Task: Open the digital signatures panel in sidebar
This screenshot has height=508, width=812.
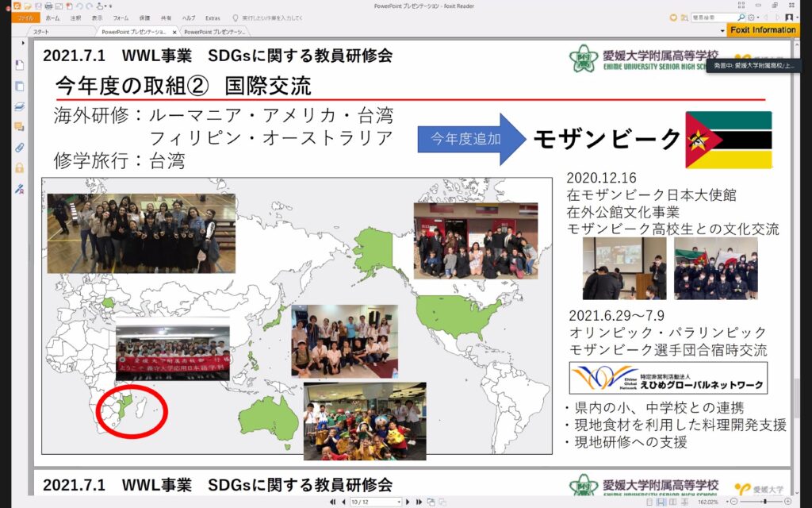Action: pyautogui.click(x=19, y=188)
